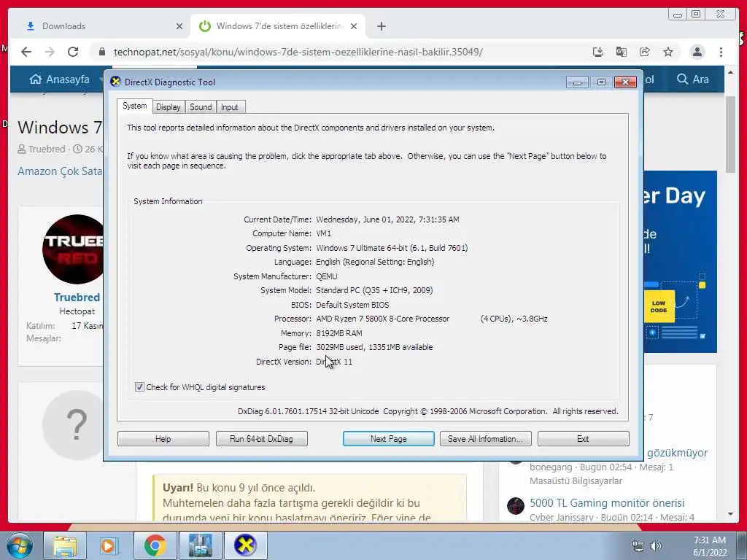This screenshot has height=560, width=747.
Task: Open a new Chrome tab
Action: [381, 26]
